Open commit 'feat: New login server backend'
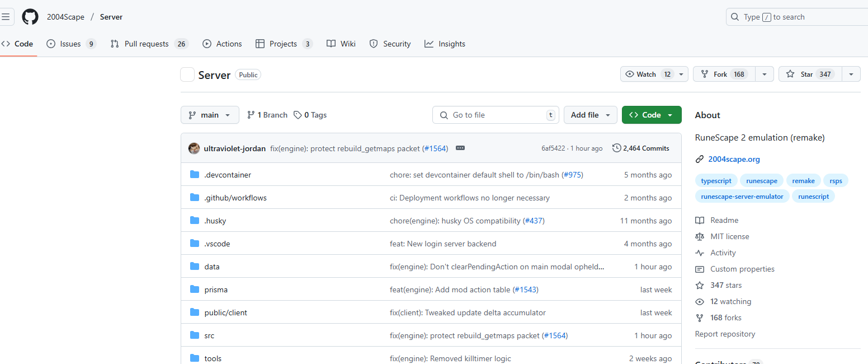Image resolution: width=868 pixels, height=364 pixels. (x=443, y=244)
